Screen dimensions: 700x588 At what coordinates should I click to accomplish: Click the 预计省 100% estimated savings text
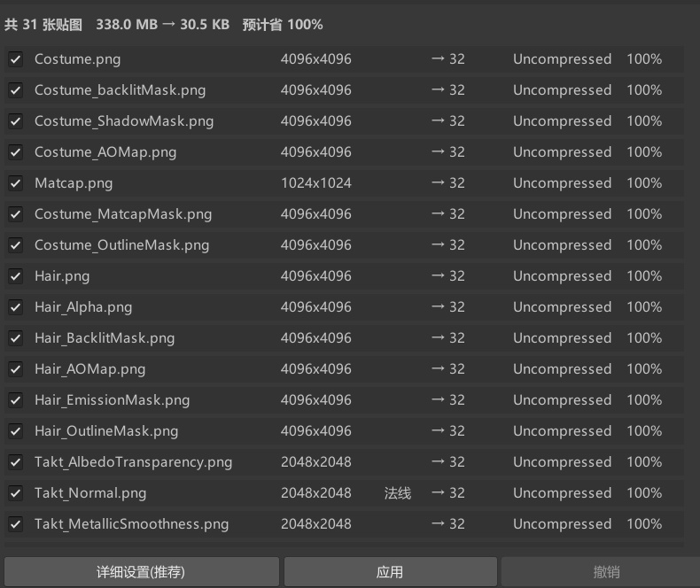(x=283, y=25)
